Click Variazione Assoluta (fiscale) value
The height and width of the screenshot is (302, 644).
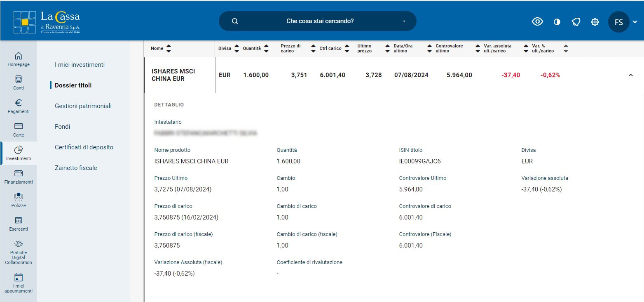[174, 274]
